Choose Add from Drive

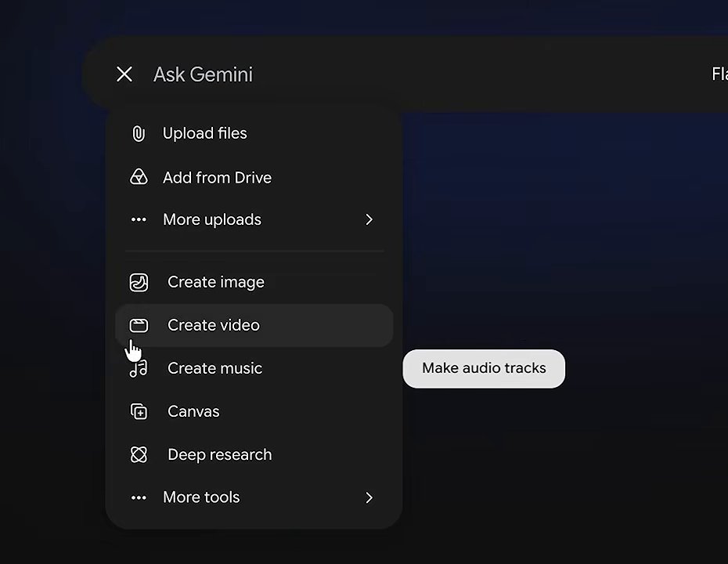tap(218, 178)
